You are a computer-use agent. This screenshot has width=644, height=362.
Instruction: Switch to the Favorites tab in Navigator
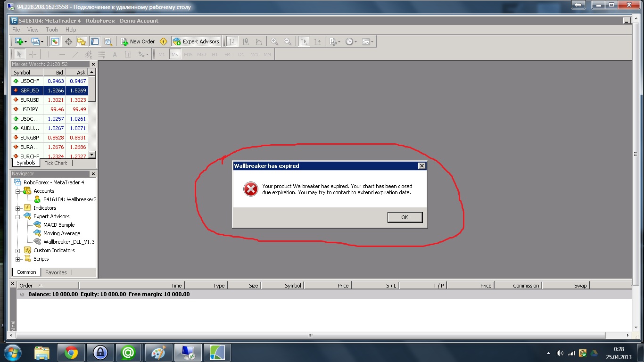point(56,272)
